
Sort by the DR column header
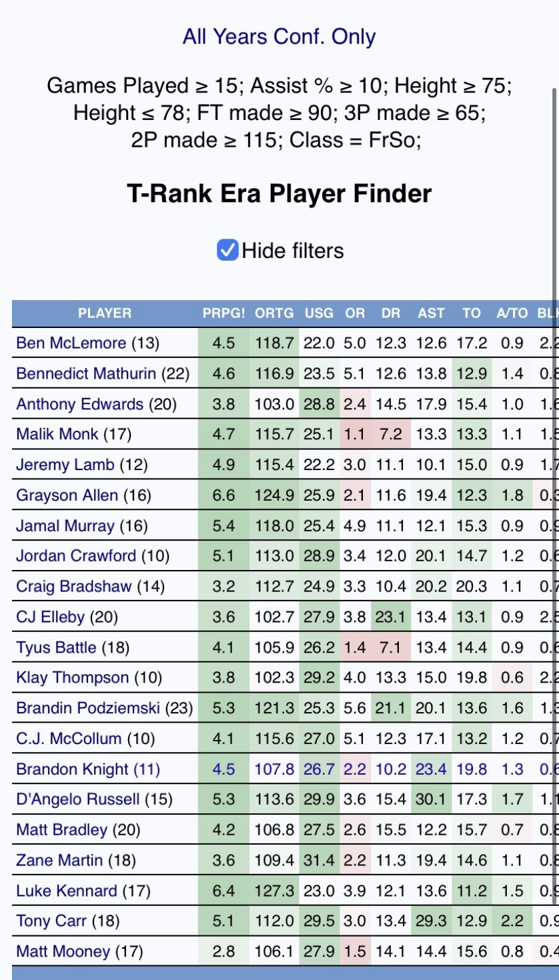(x=391, y=313)
